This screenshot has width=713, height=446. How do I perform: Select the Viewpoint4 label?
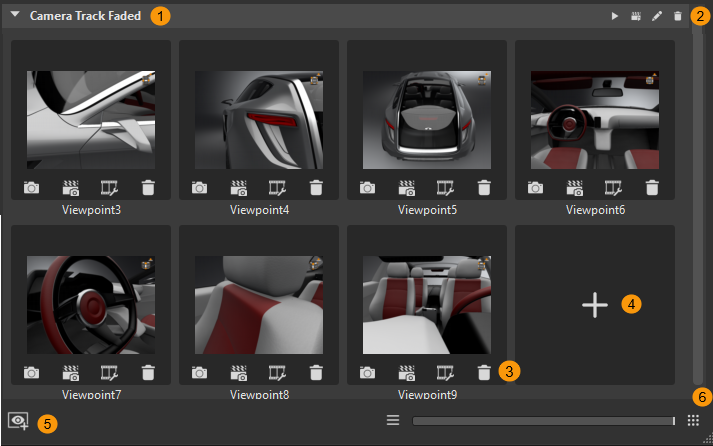coord(259,210)
